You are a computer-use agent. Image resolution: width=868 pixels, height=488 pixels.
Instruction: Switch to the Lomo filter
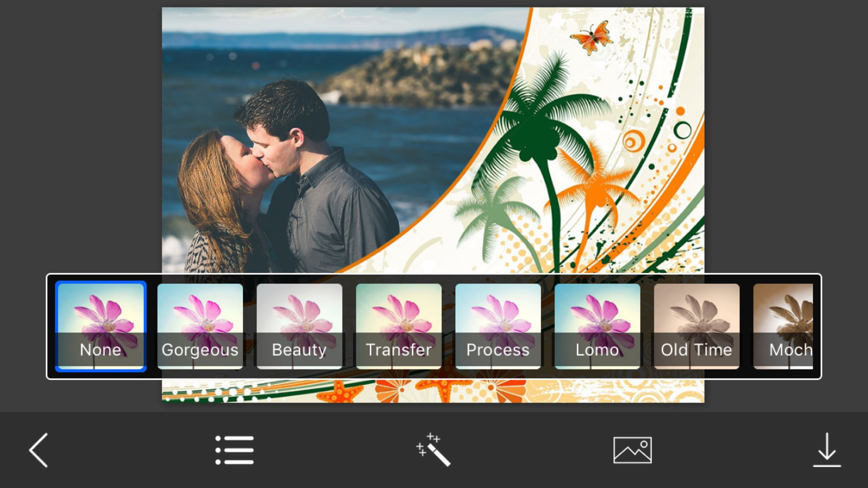click(x=597, y=326)
